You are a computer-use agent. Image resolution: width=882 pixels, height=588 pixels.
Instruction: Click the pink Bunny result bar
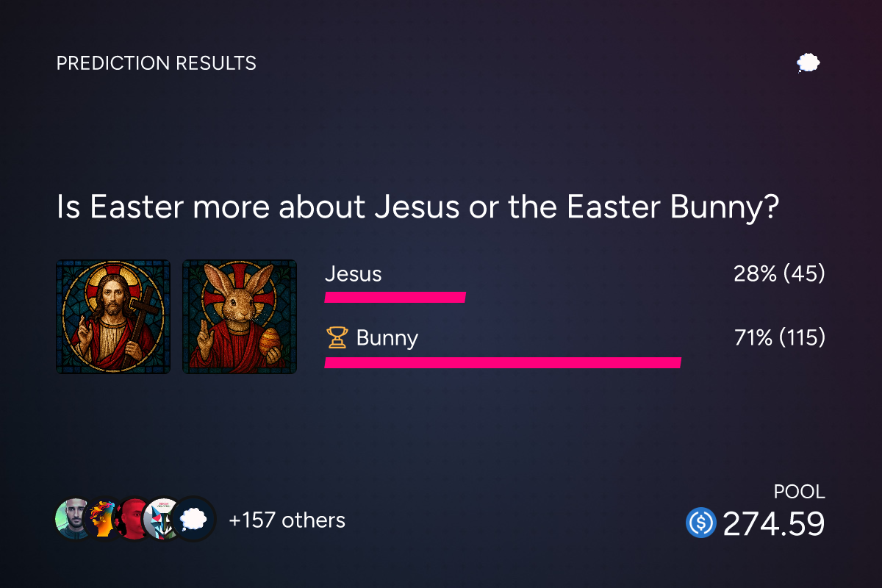tap(503, 362)
